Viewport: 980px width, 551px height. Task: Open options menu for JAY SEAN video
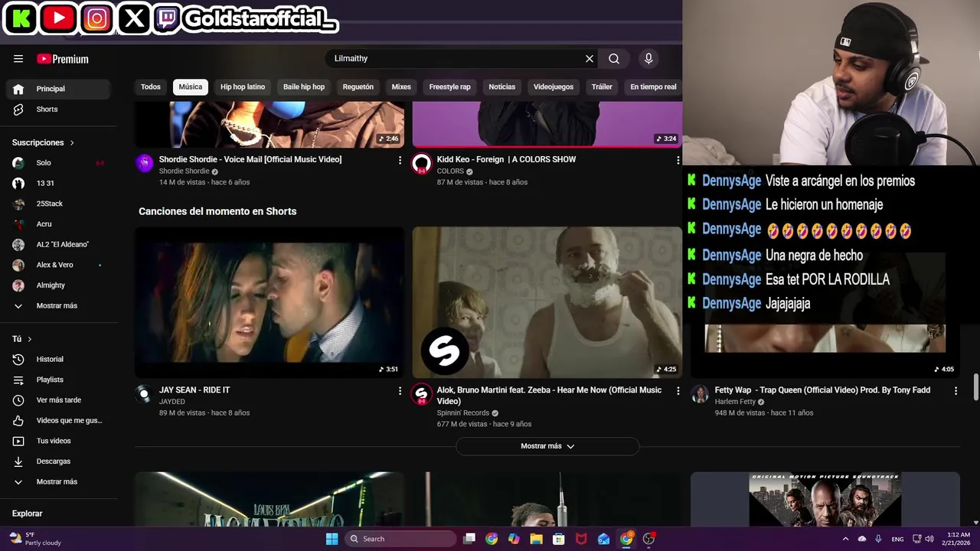coord(400,390)
